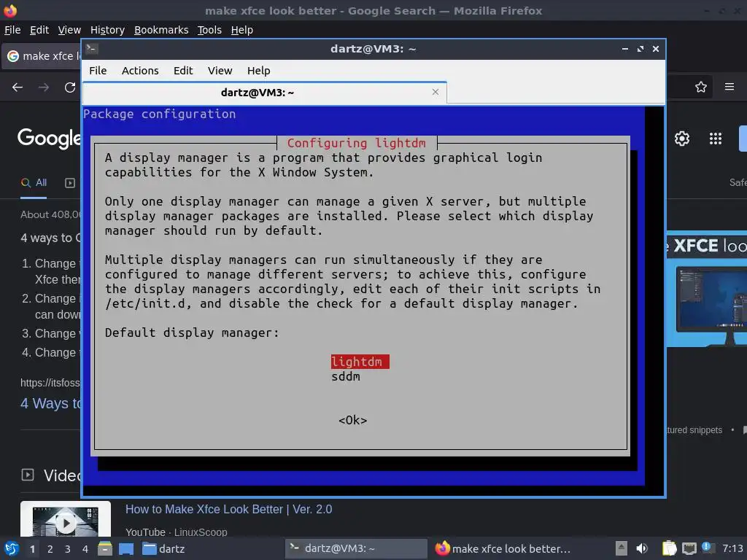The height and width of the screenshot is (560, 747).
Task: Open 'How to Make Xfce Look Better' video link
Action: [228, 509]
